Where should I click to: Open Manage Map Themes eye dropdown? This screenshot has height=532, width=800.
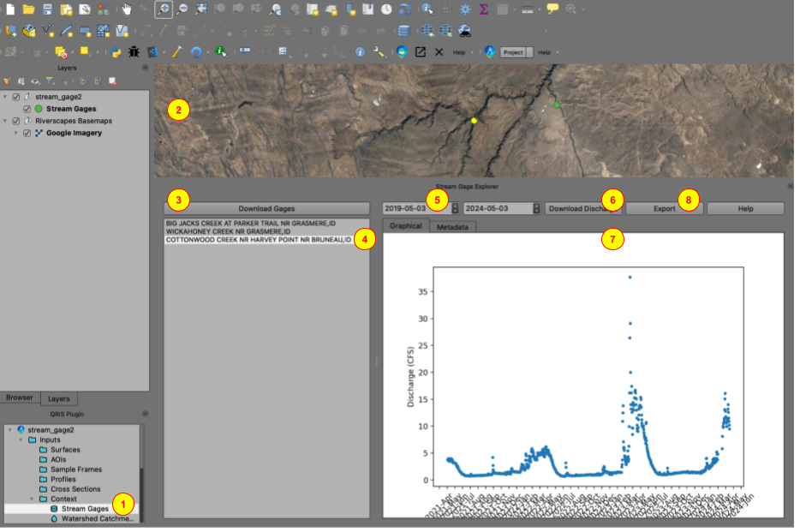35,81
